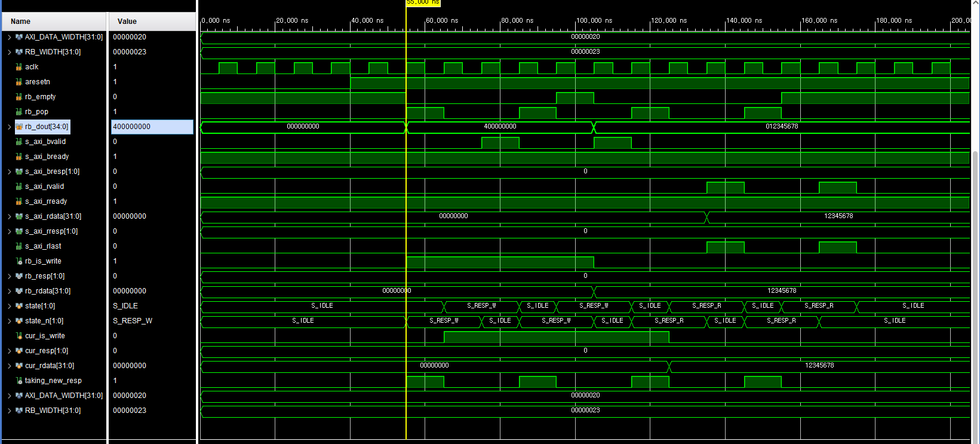Click the s_axi_rlast signal icon
Viewport: 980px width, 444px height.
(x=19, y=246)
